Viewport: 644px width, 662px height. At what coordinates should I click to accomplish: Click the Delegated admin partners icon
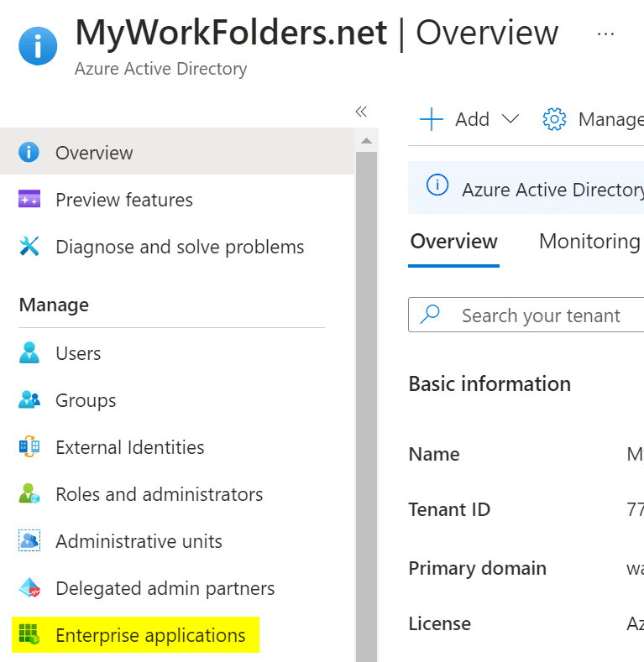pyautogui.click(x=29, y=588)
